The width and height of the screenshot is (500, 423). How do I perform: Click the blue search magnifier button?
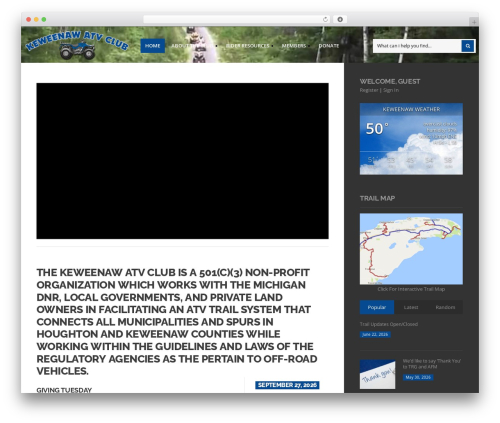(x=467, y=46)
